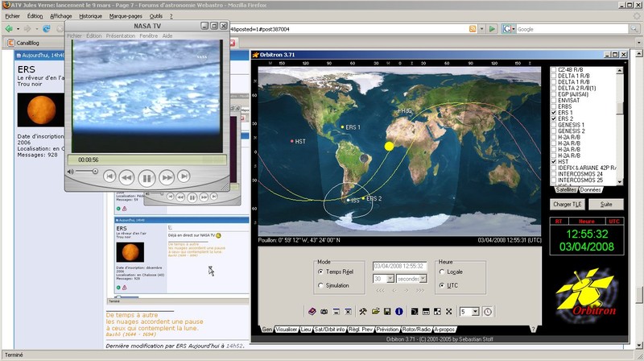This screenshot has height=361, width=644.
Task: Switch to the Visualiser tab in Orbitron
Action: pyautogui.click(x=287, y=330)
